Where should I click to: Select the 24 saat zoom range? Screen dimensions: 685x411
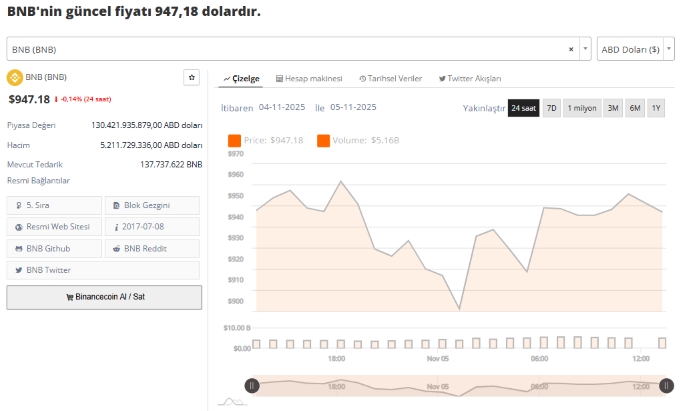[523, 107]
